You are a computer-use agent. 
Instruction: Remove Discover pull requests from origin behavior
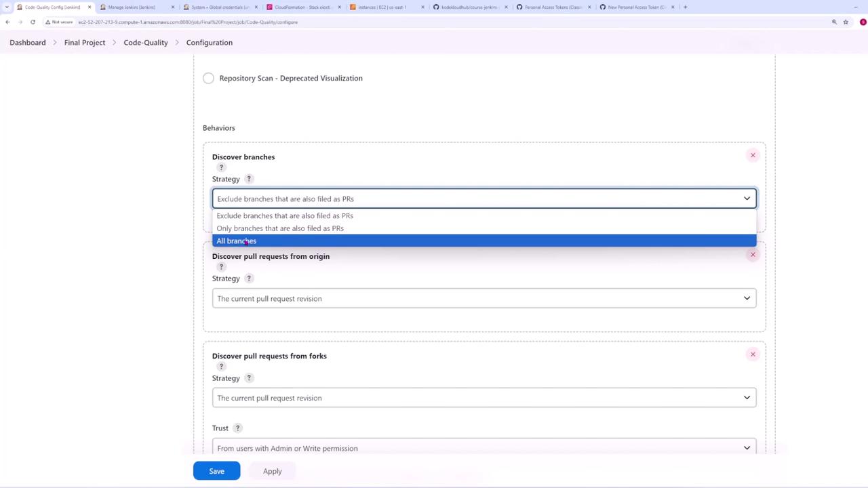[753, 255]
